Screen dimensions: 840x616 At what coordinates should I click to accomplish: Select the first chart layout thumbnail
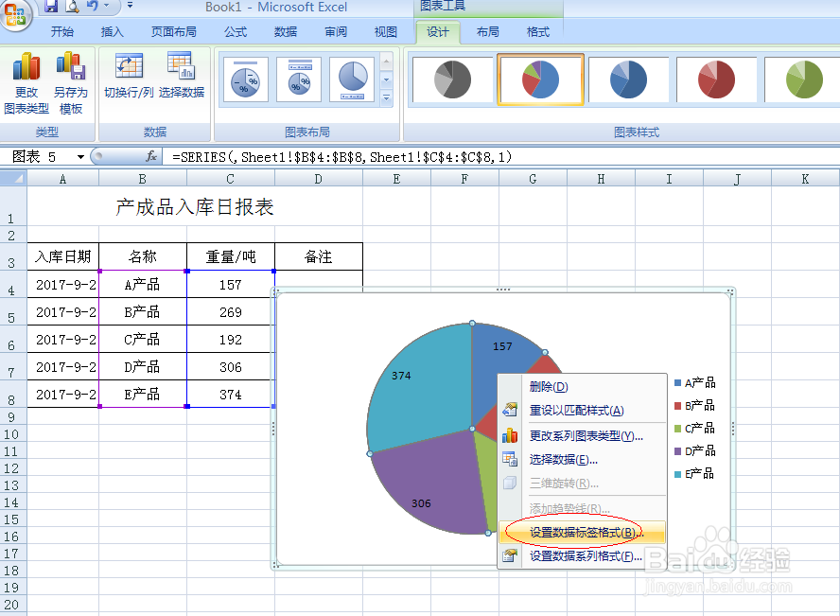[245, 79]
